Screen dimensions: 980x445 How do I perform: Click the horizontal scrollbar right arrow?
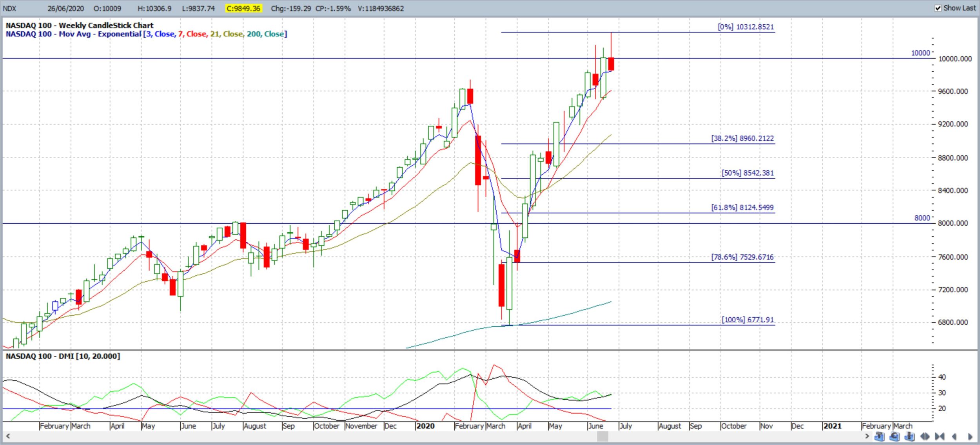point(867,436)
